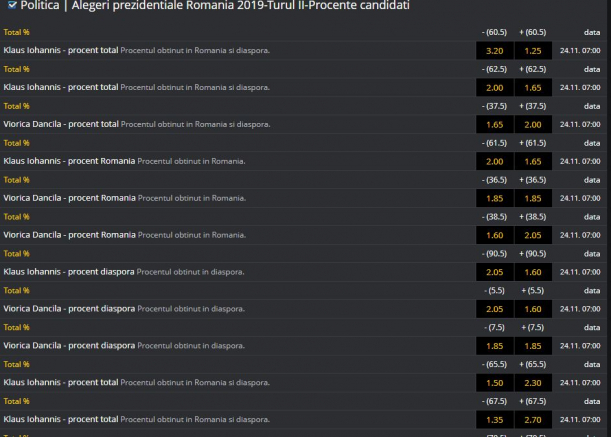Choose 1.60 odds under 38.5 Dancila Romania

click(494, 235)
